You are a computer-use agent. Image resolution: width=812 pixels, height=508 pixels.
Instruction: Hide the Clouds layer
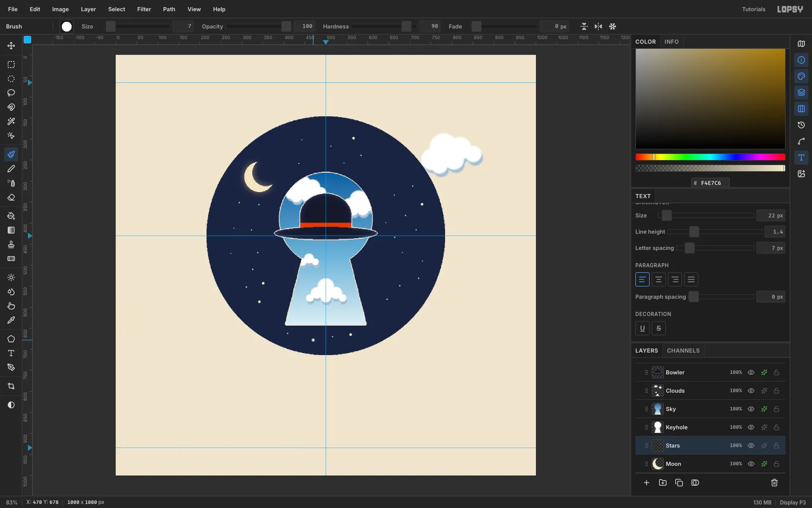(751, 391)
